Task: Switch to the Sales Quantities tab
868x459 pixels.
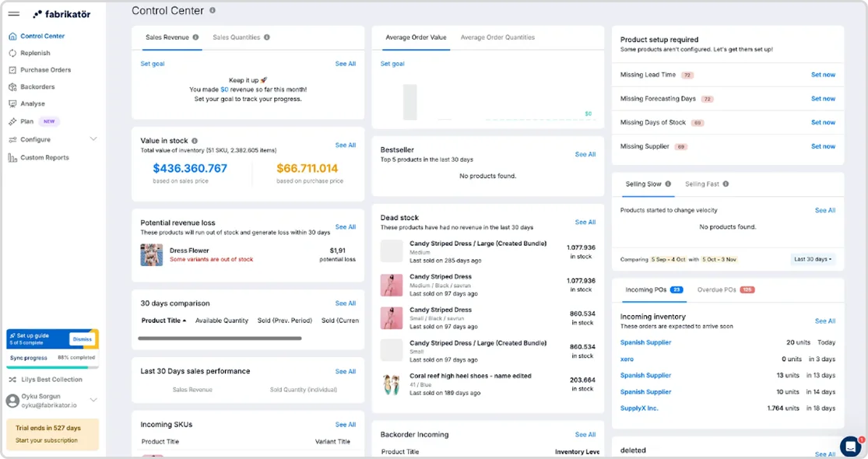Action: coord(241,37)
